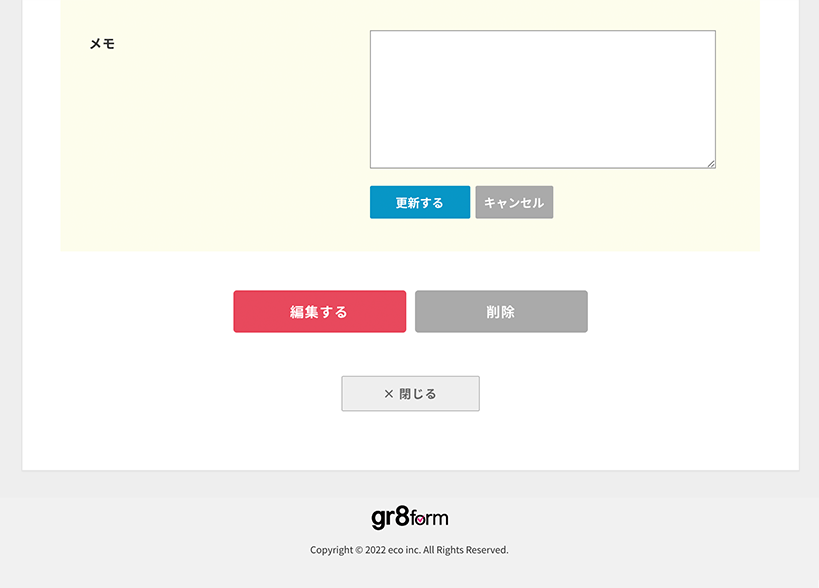Close the form with the 閉じる button
The image size is (819, 588).
[410, 393]
